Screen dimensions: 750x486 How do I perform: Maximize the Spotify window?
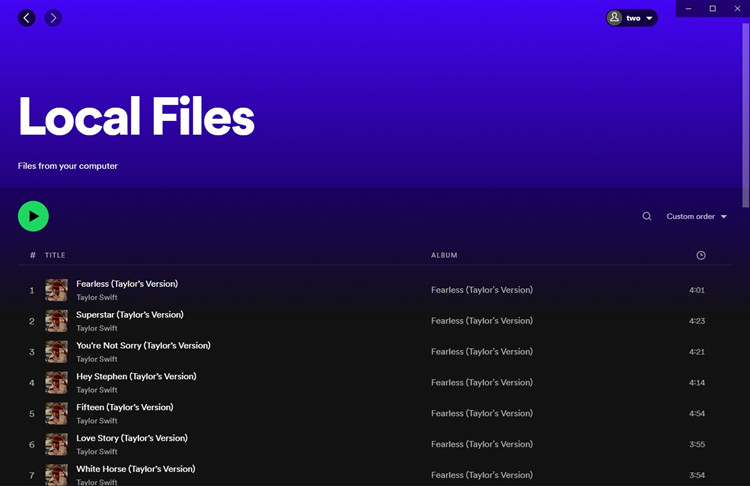click(713, 9)
